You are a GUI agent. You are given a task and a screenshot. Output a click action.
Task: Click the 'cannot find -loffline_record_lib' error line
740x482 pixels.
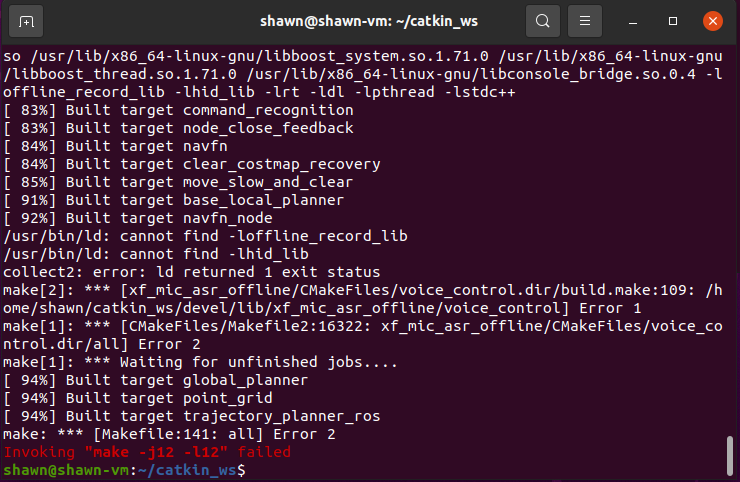coord(205,236)
